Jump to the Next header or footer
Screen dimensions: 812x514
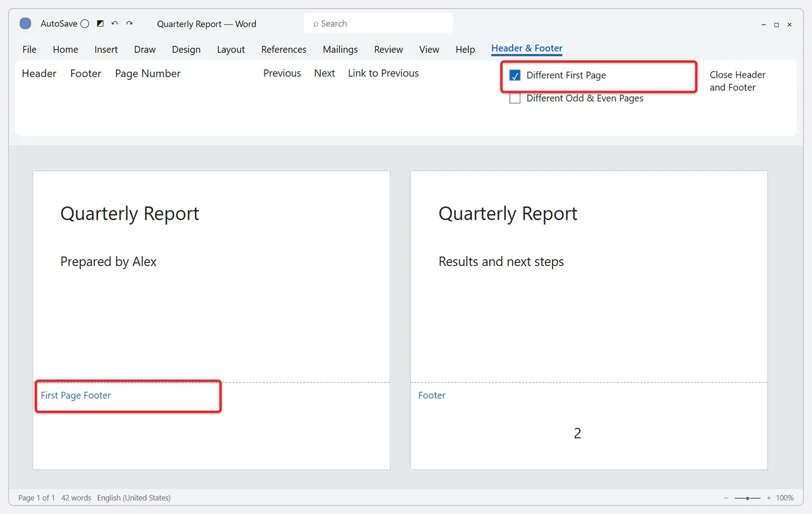pos(325,74)
